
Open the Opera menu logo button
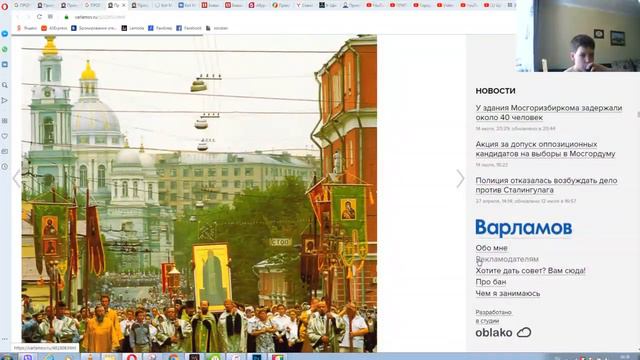click(x=5, y=6)
